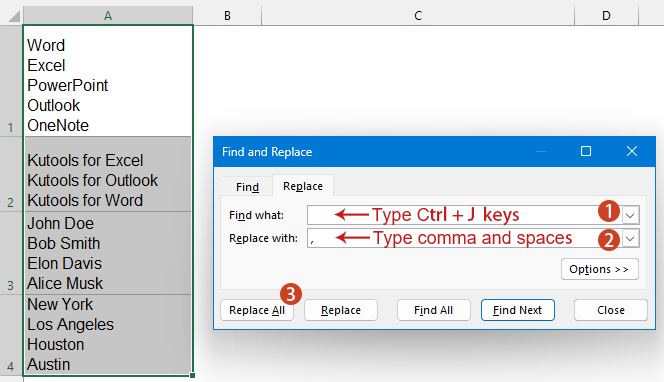Select column D header
This screenshot has width=664, height=382.
point(606,16)
